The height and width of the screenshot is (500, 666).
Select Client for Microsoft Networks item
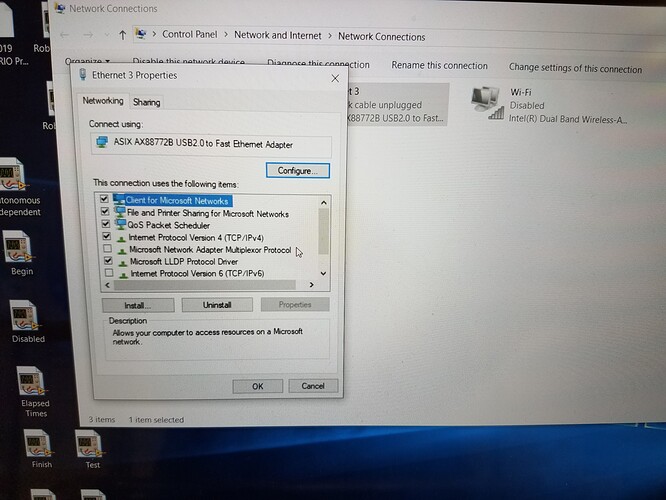click(172, 201)
